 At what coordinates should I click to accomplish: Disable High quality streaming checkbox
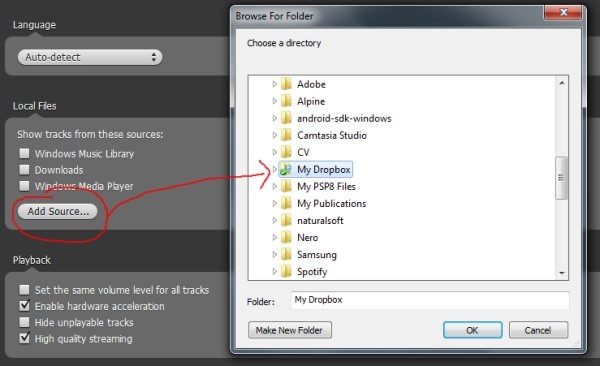click(24, 338)
